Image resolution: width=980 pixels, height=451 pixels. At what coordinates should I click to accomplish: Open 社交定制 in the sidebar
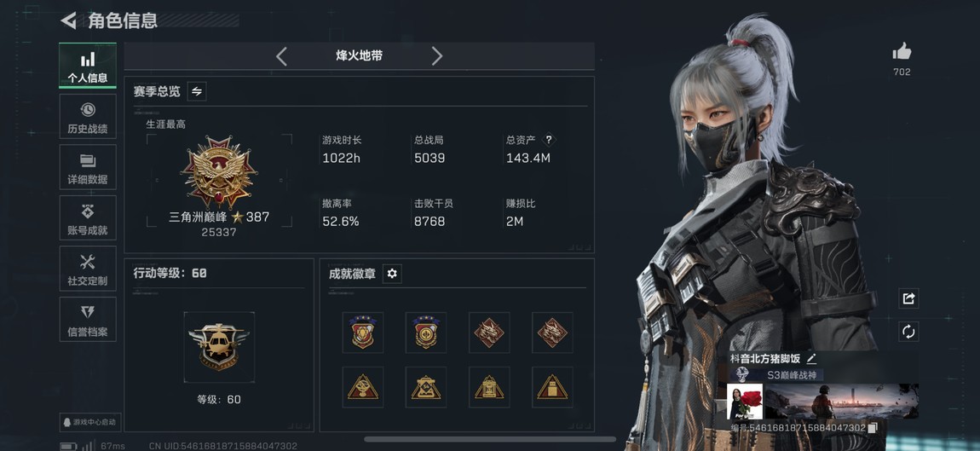coord(88,269)
